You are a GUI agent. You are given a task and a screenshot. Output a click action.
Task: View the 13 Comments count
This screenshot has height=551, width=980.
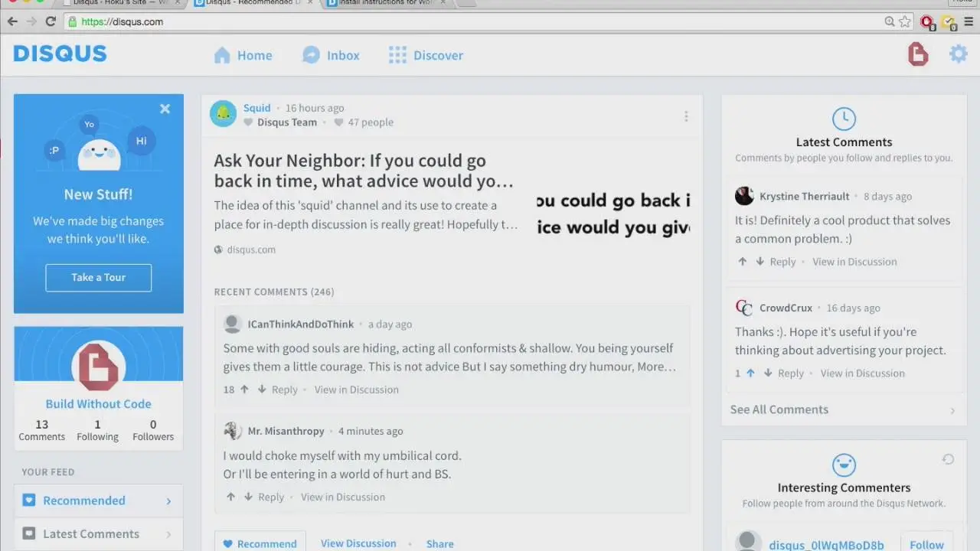[41, 430]
